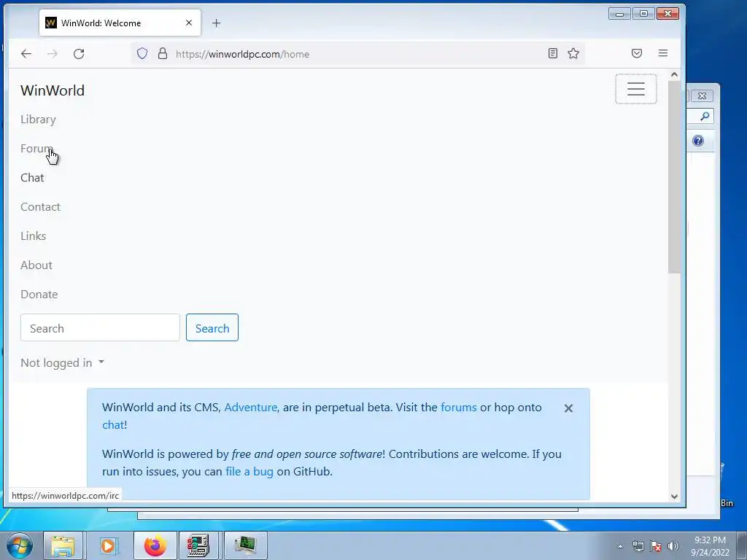Click the help icon in the background window
The height and width of the screenshot is (560, 747).
698,141
